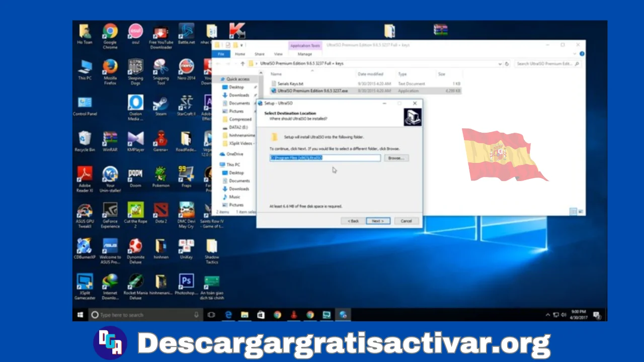The width and height of the screenshot is (644, 362).
Task: Open Adobe Reader XI desktop shortcut
Action: tap(85, 180)
